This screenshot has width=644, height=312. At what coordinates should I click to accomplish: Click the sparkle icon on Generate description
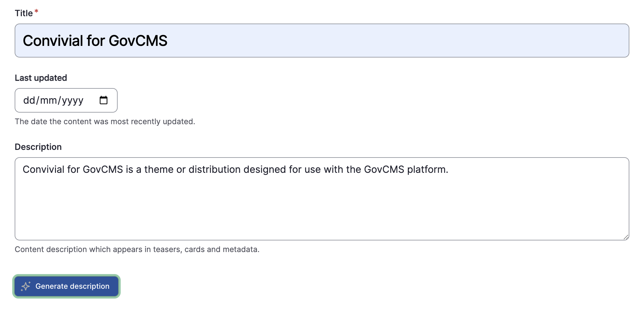click(x=26, y=286)
